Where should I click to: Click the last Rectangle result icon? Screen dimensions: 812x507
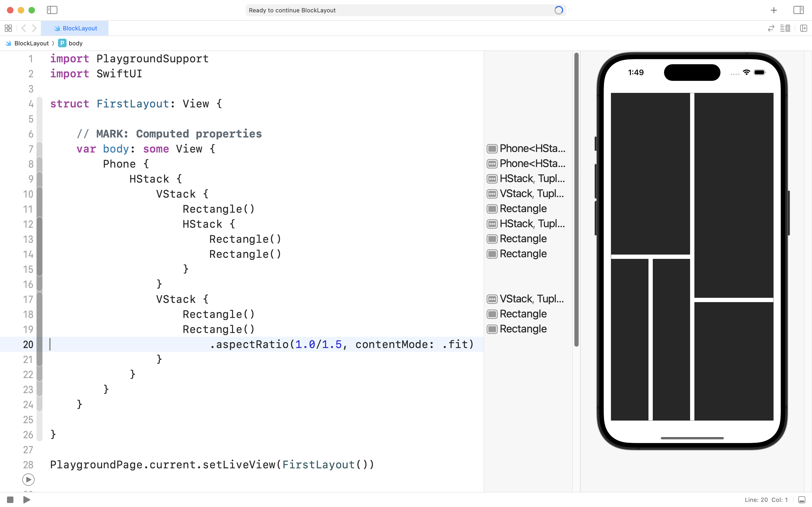[x=492, y=329]
